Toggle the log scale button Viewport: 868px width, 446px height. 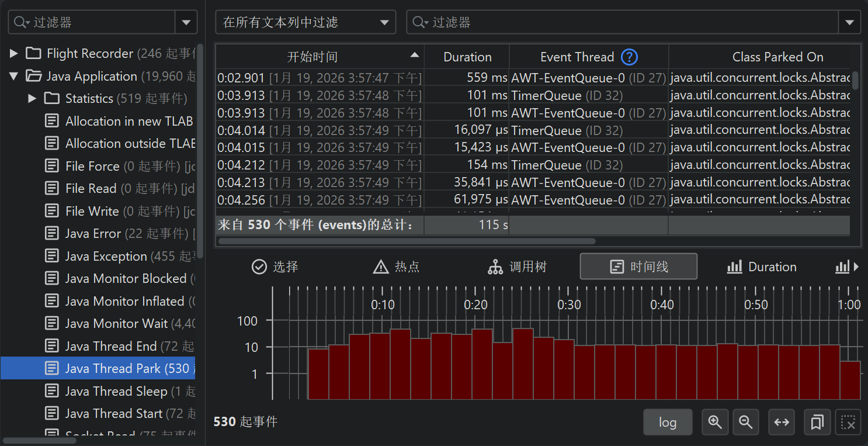(668, 422)
